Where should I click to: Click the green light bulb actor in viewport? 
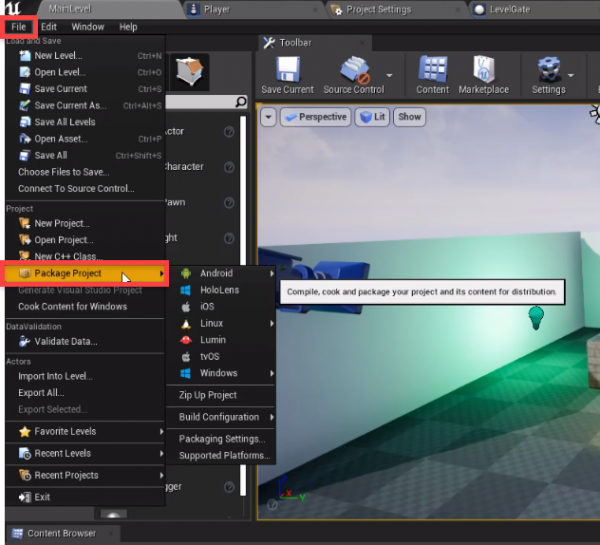pos(536,317)
